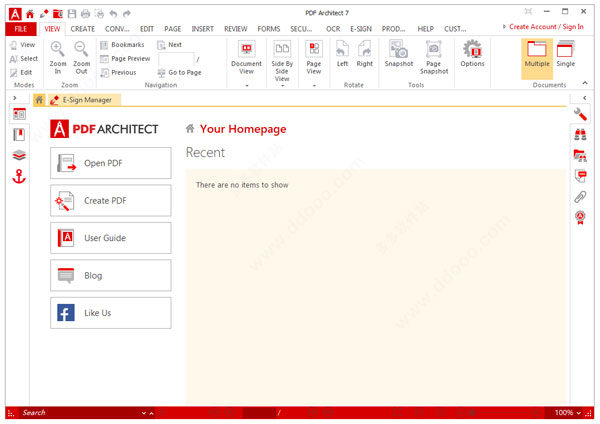Click the Open PDF button
Image resolution: width=600 pixels, height=424 pixels.
pos(111,163)
